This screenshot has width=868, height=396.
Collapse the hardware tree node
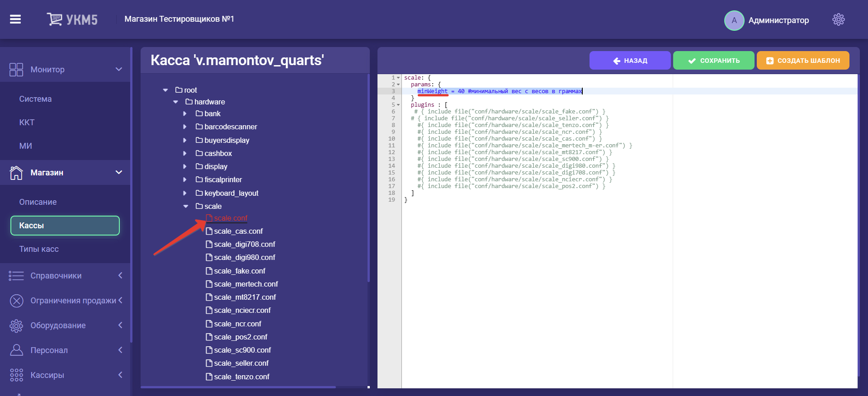point(175,102)
